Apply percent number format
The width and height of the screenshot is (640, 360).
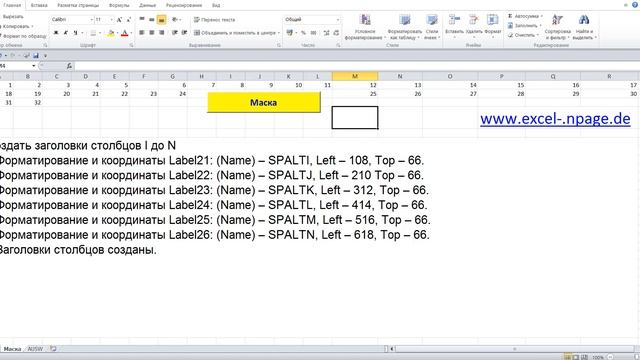point(303,33)
